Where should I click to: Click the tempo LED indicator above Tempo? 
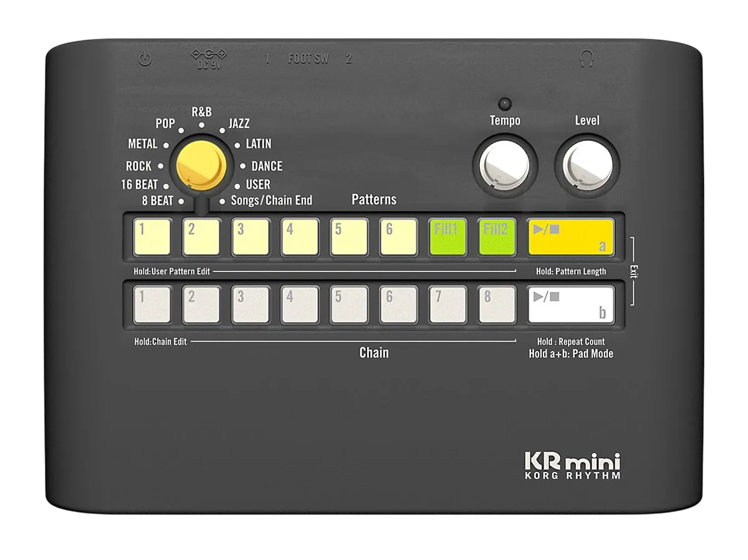coord(505,103)
